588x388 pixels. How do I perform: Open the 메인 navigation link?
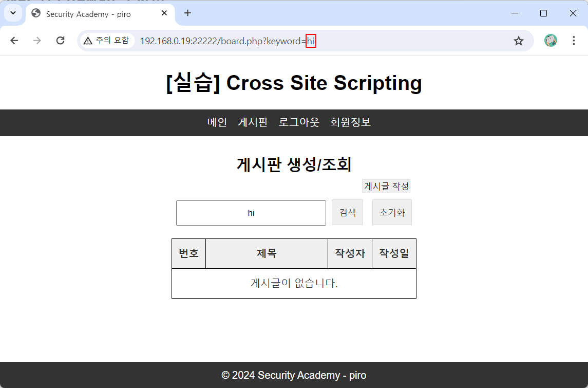pyautogui.click(x=217, y=122)
